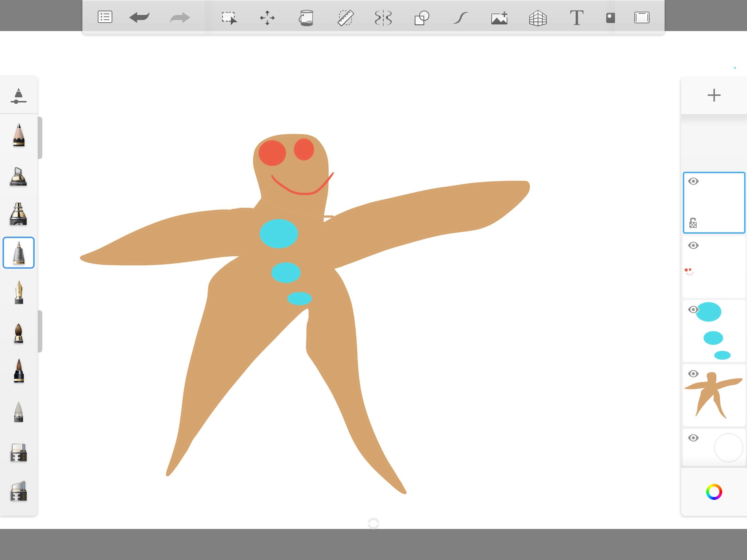
Task: Hide the tan body layer
Action: (x=693, y=374)
